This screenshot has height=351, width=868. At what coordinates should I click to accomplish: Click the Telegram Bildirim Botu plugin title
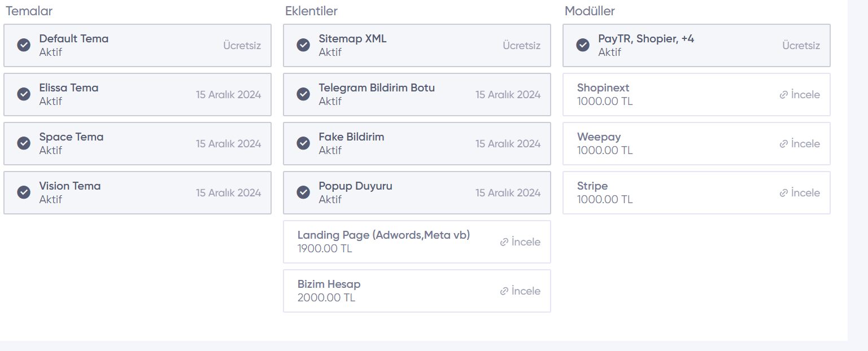point(377,88)
